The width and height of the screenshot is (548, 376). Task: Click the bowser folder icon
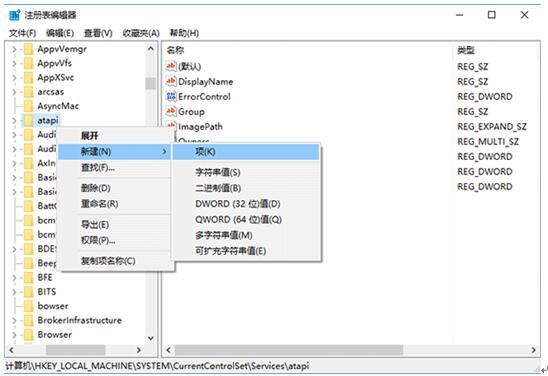pyautogui.click(x=28, y=306)
